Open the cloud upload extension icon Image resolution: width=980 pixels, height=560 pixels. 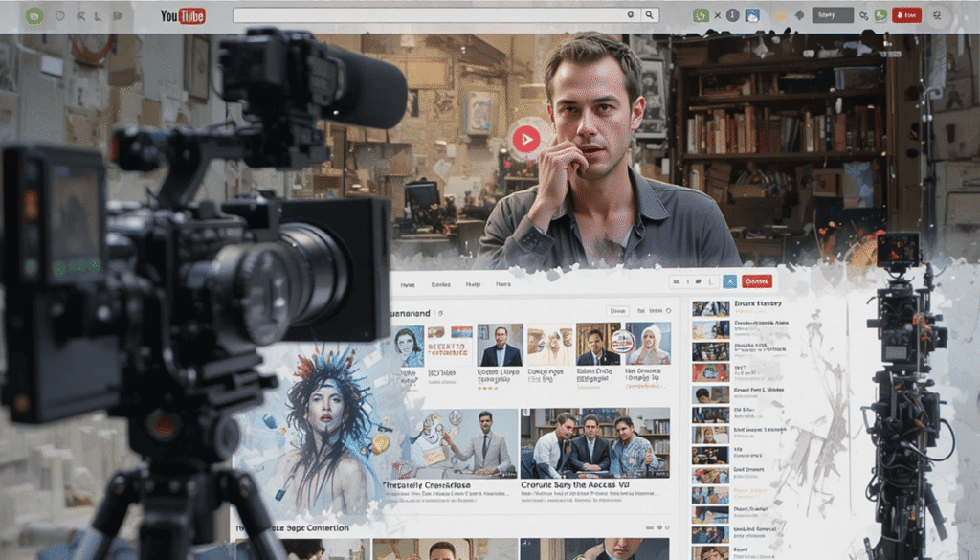751,14
